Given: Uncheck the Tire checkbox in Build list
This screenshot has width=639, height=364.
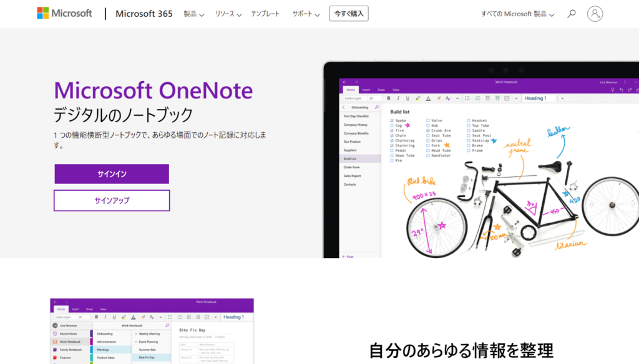Looking at the screenshot, I should coord(392,130).
